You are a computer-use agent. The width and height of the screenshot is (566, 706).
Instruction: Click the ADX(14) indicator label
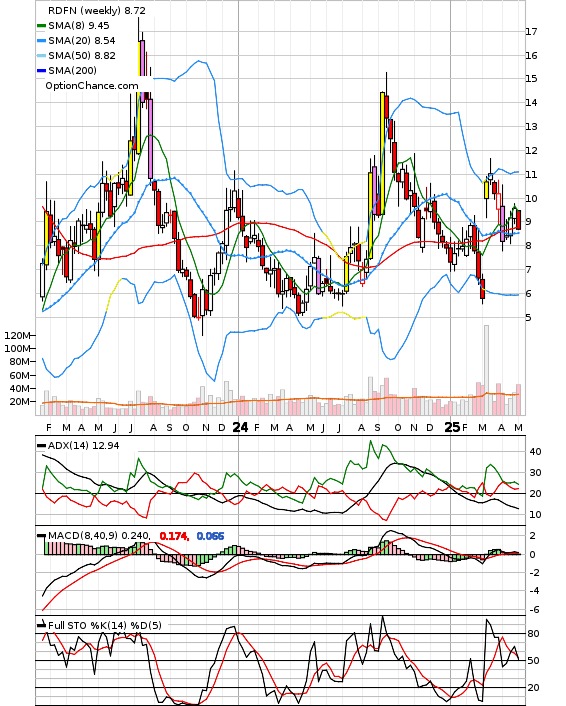point(83,446)
